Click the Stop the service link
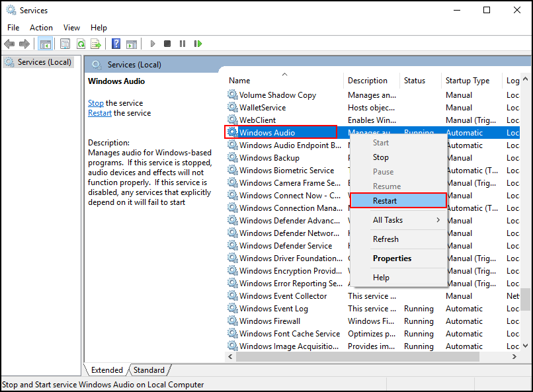 [x=96, y=103]
